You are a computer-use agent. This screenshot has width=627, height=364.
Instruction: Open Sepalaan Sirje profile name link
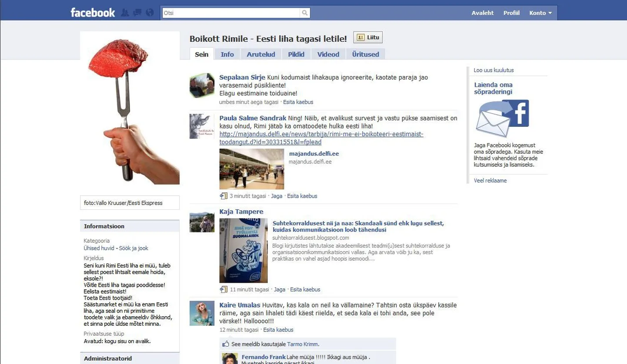pyautogui.click(x=242, y=77)
